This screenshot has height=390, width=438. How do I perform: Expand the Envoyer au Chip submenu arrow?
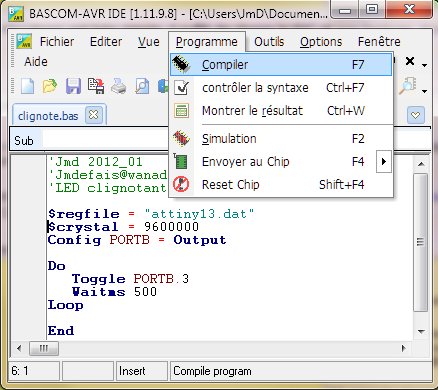(x=384, y=162)
